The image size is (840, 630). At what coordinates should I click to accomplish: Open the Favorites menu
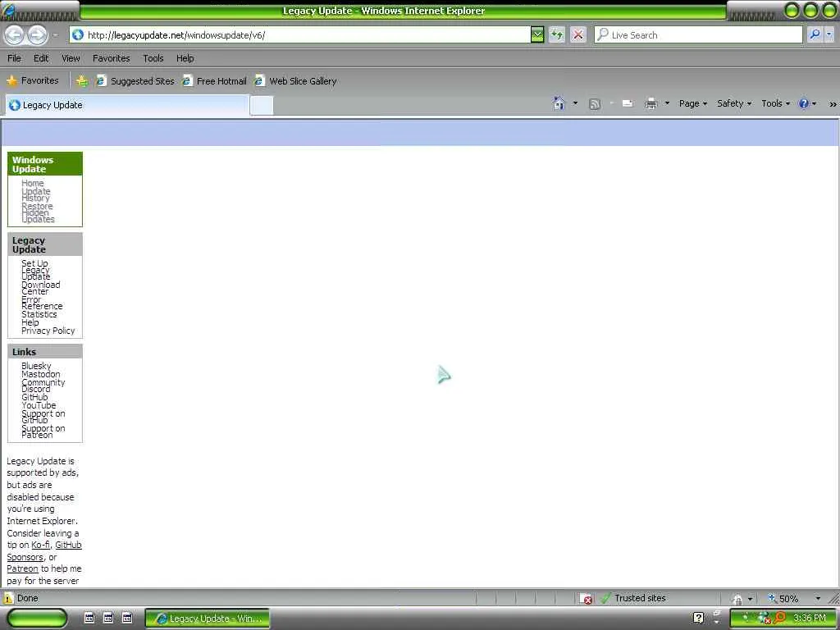click(x=112, y=58)
